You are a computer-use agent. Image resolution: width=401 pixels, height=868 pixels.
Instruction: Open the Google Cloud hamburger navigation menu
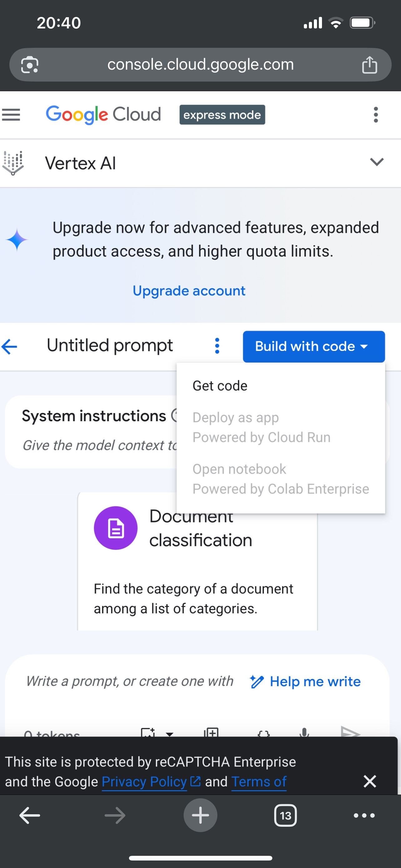click(x=11, y=115)
